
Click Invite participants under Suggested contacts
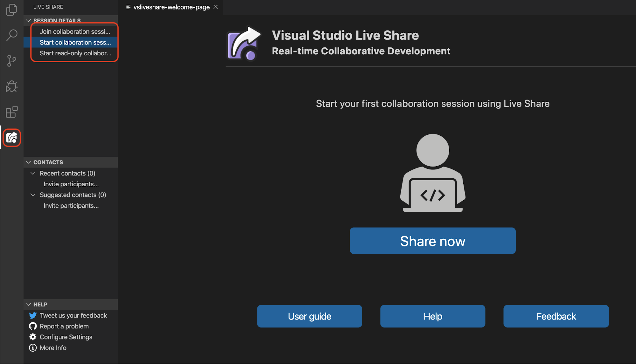71,206
